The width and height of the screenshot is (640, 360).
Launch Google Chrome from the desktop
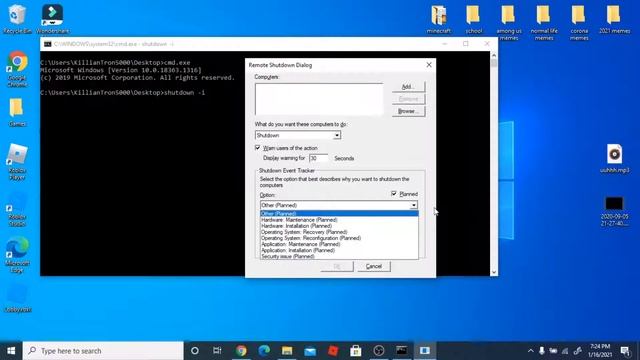[x=17, y=69]
